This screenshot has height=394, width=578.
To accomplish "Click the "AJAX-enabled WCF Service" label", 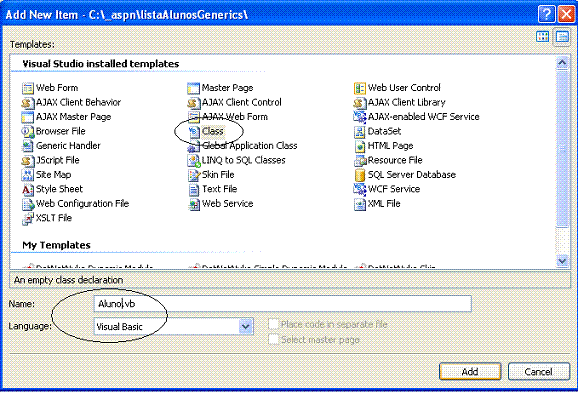I will pos(424,117).
